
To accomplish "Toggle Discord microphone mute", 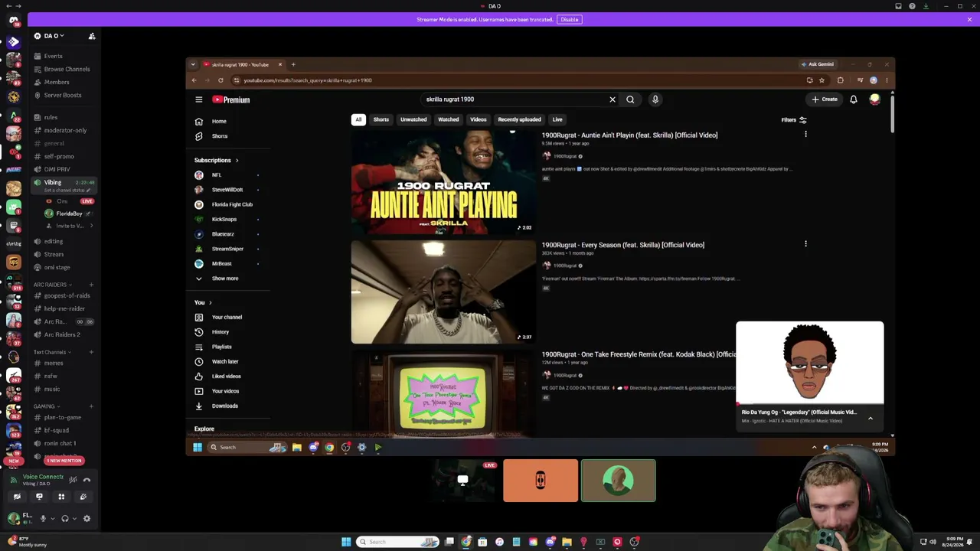I will click(43, 519).
